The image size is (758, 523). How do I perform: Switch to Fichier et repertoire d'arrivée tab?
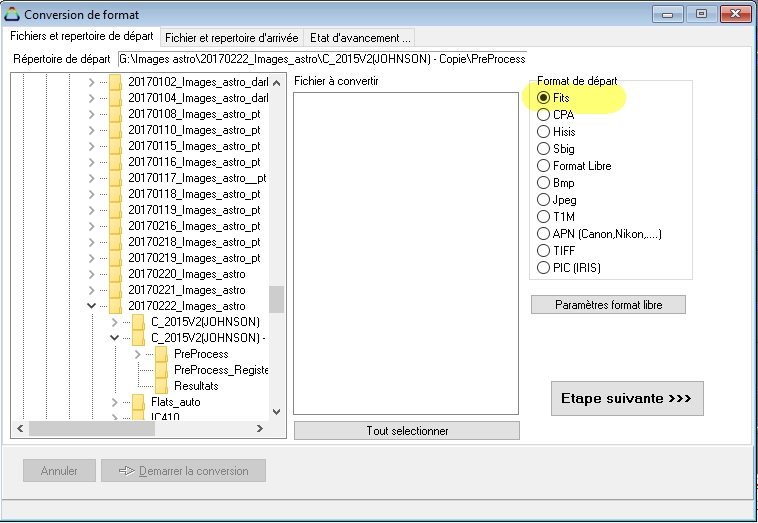click(231, 38)
